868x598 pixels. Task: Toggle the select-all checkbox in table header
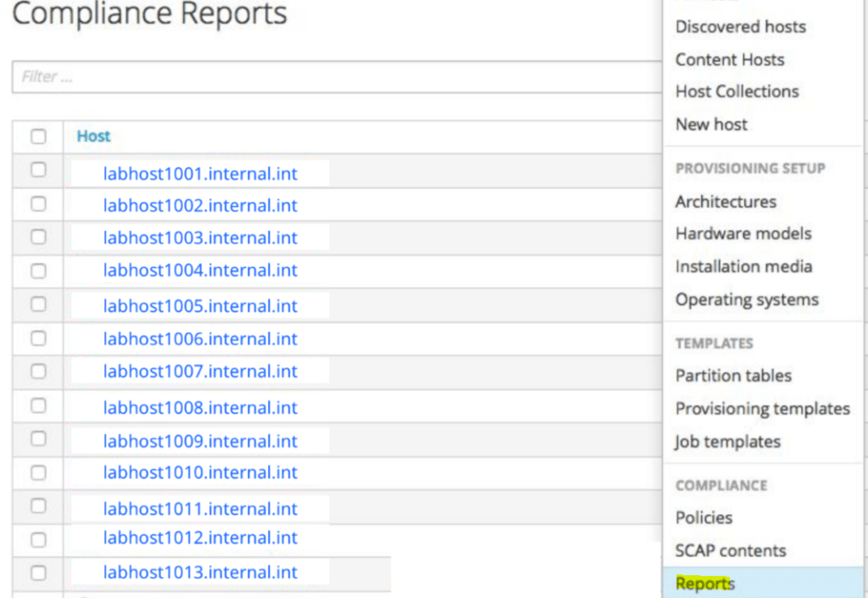click(38, 137)
